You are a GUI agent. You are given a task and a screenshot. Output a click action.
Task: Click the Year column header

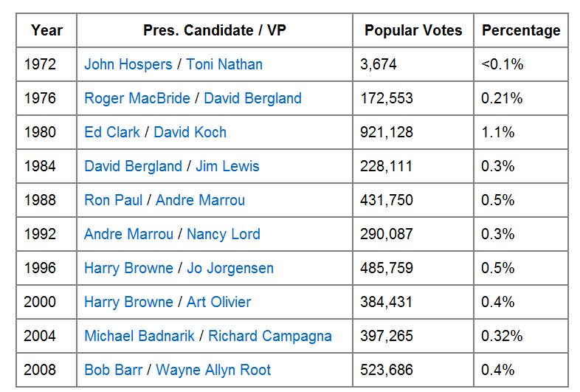46,30
